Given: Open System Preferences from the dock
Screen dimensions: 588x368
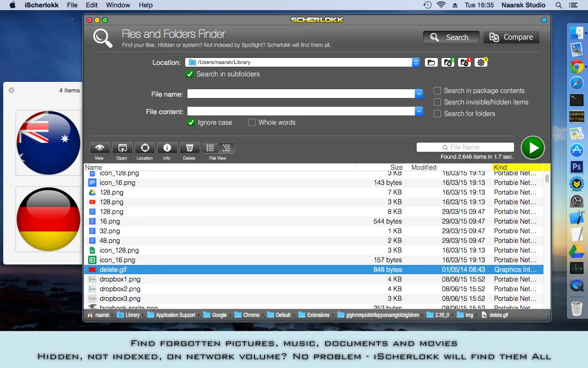Looking at the screenshot, I should tap(577, 201).
